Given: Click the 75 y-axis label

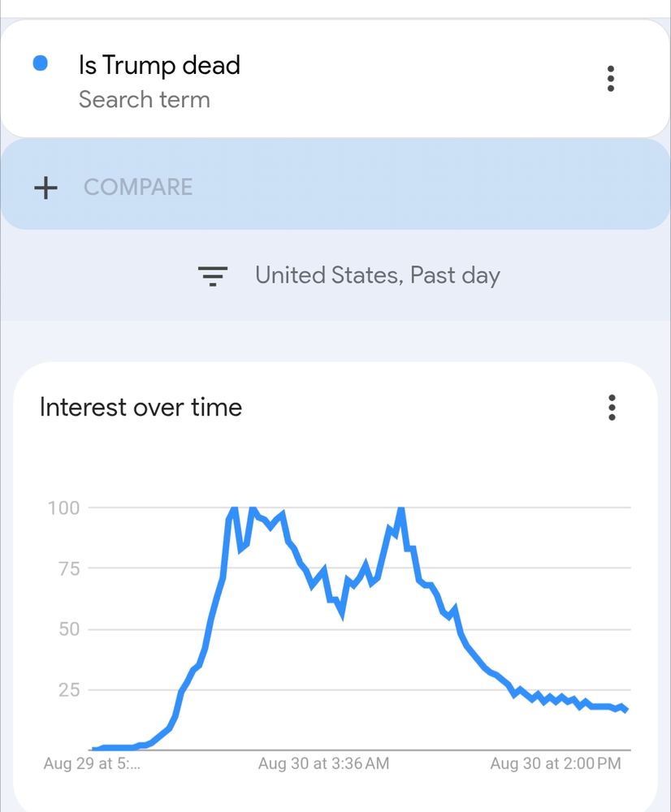Looking at the screenshot, I should coord(69,568).
